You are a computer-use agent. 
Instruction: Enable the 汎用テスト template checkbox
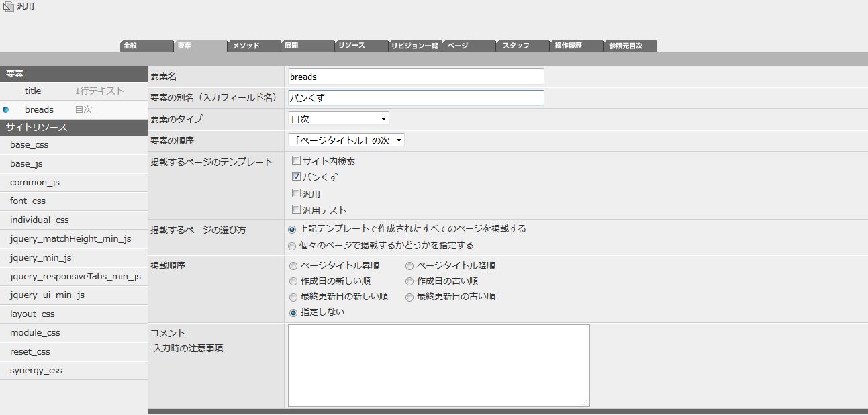(296, 210)
